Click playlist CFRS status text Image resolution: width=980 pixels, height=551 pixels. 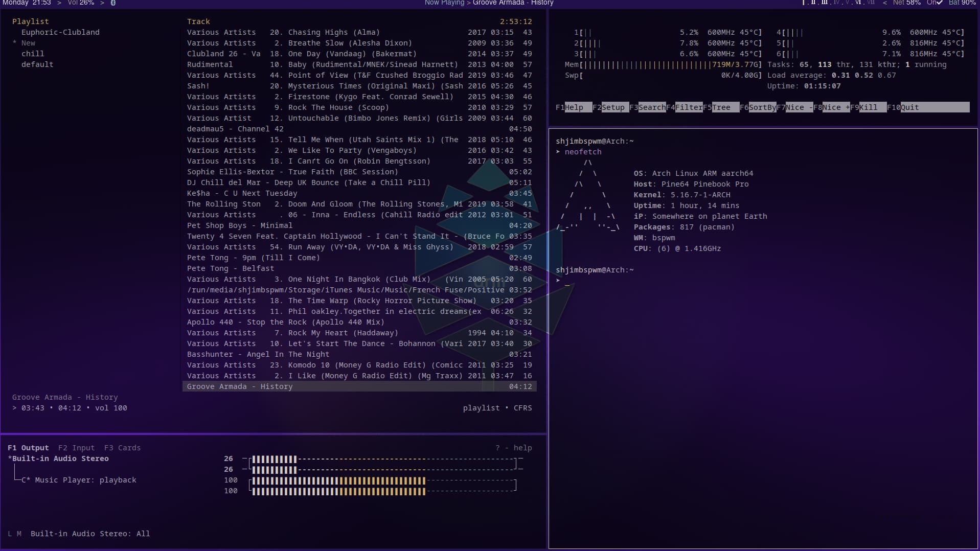(497, 408)
